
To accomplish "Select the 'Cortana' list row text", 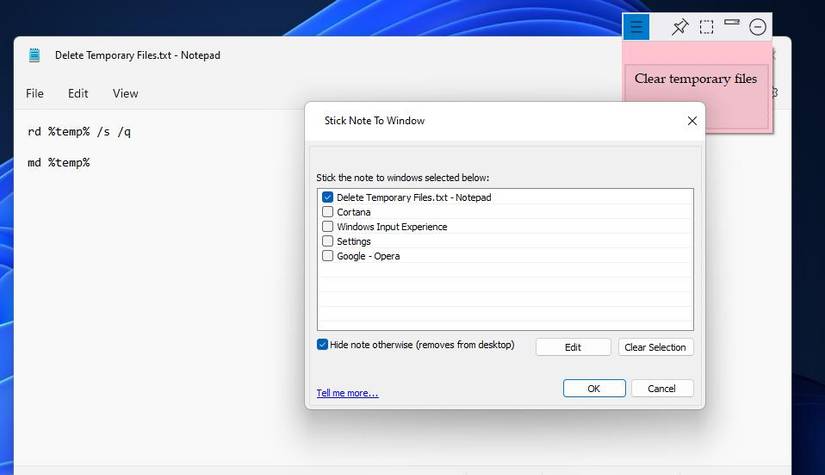I will (x=354, y=212).
